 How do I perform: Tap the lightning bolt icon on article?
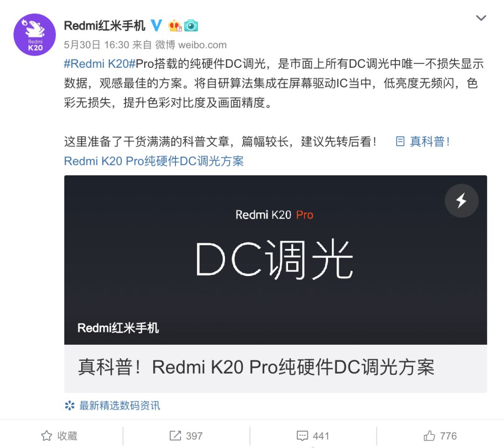462,200
